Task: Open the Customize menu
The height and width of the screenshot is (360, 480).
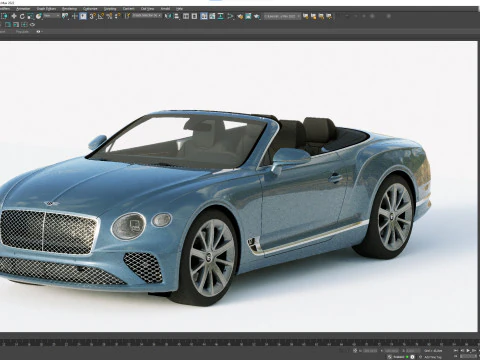Action: click(x=90, y=9)
